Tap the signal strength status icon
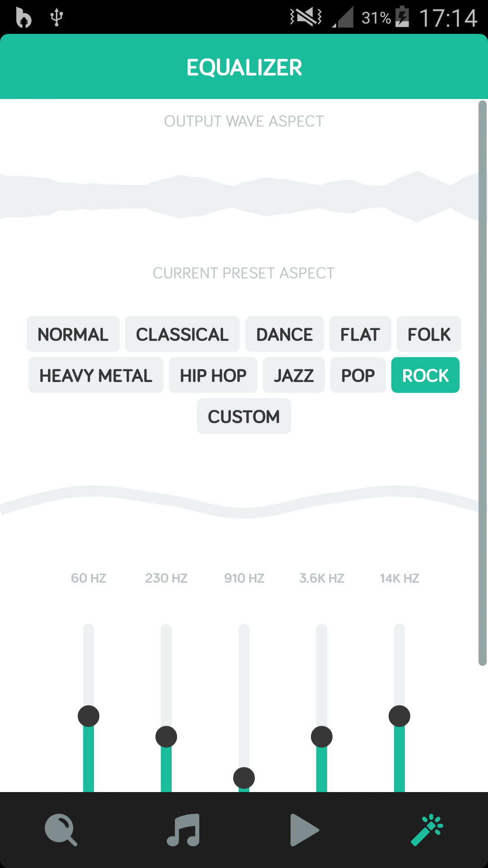The height and width of the screenshot is (868, 488). (x=343, y=18)
